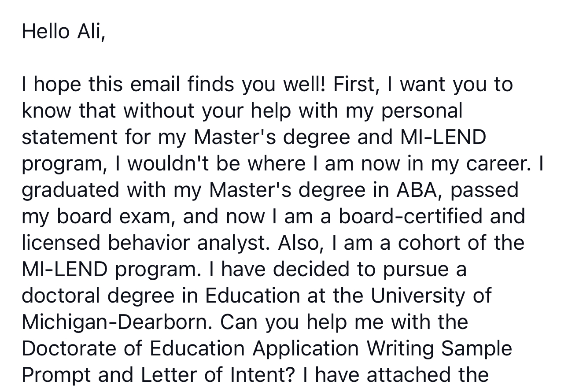Click the word "graduated" in the email

pos(71,190)
